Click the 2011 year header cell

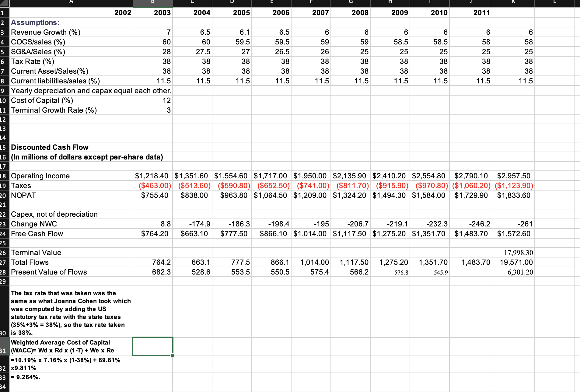coord(471,13)
